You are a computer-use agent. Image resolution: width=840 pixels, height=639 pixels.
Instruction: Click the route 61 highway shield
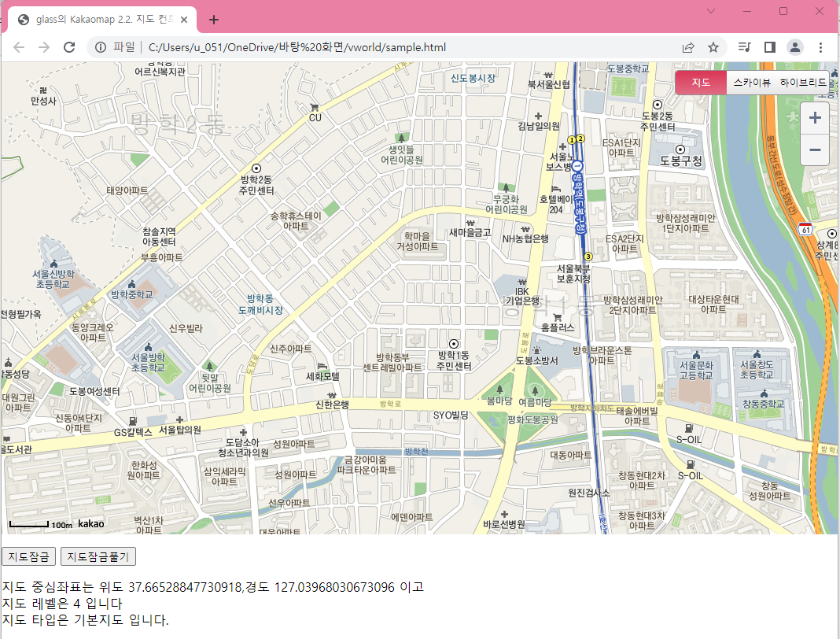click(805, 228)
